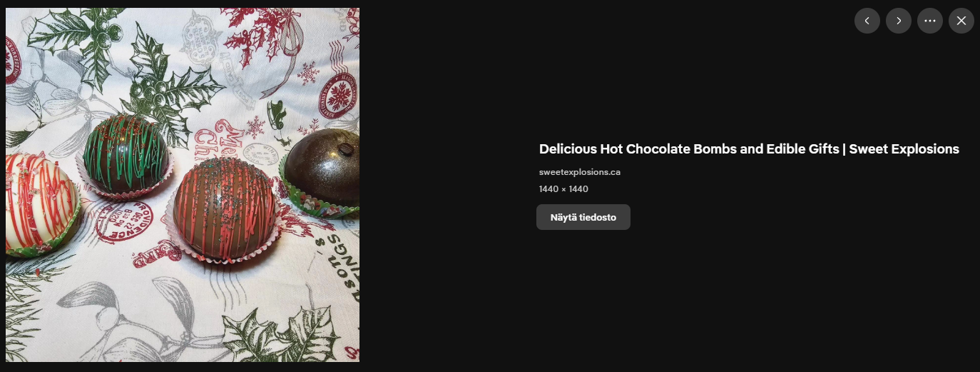Select the 1440 × 1440 dimensions text

pos(563,189)
